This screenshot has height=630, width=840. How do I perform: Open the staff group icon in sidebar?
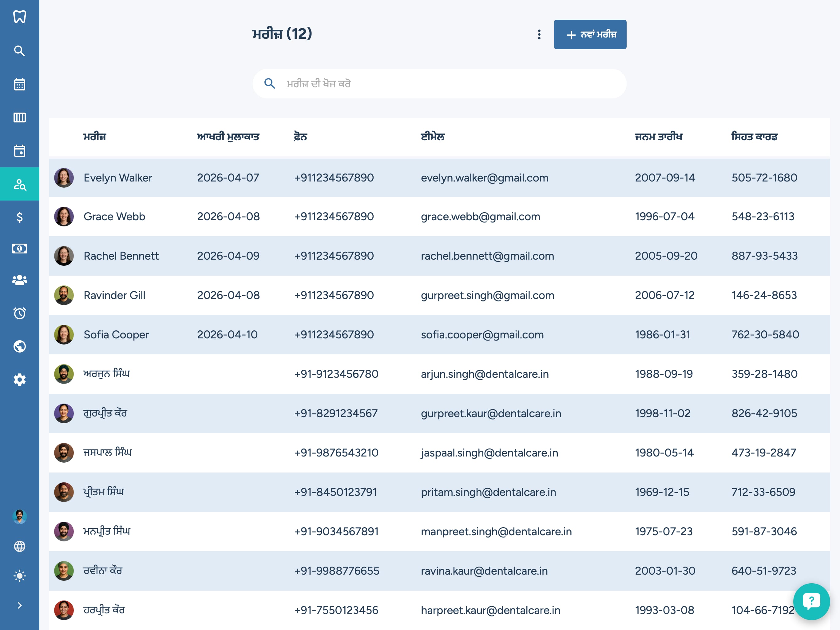[19, 280]
